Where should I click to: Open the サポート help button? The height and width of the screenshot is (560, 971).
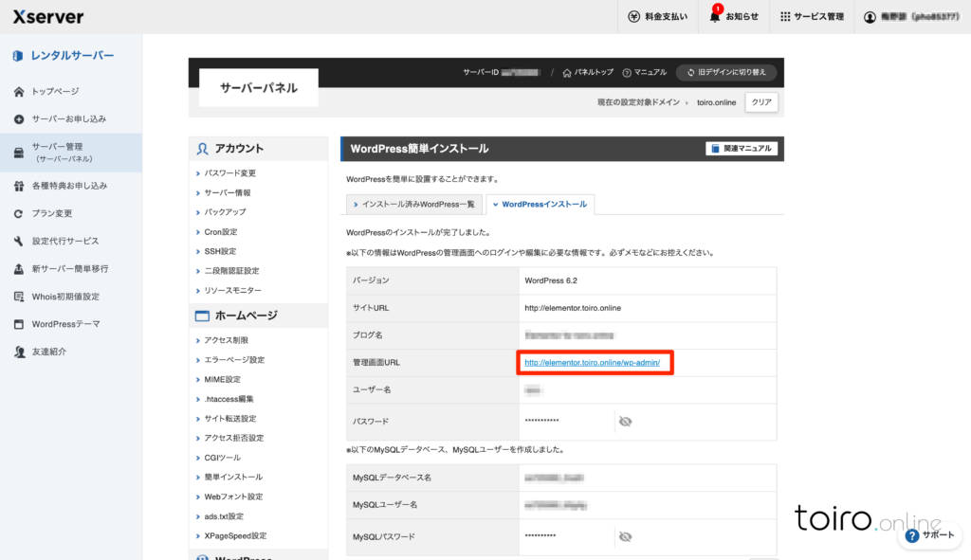(x=929, y=534)
